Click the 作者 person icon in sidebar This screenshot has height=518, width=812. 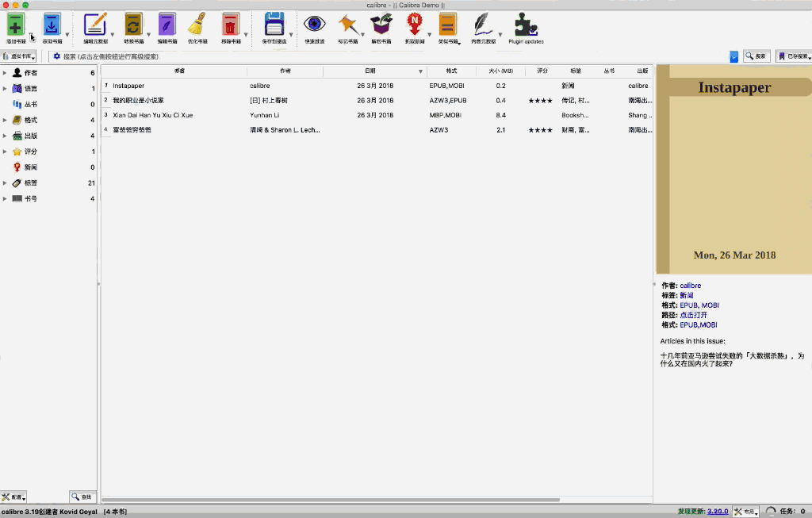click(x=17, y=72)
